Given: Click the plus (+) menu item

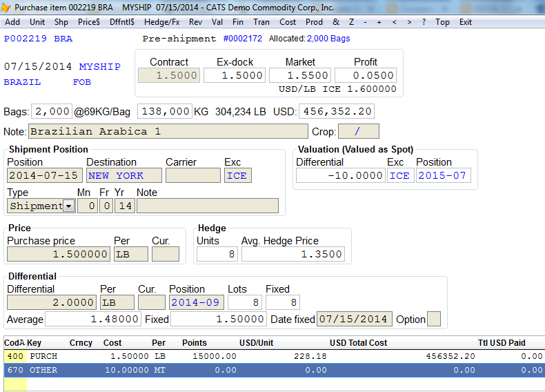Looking at the screenshot, I should click(x=379, y=22).
